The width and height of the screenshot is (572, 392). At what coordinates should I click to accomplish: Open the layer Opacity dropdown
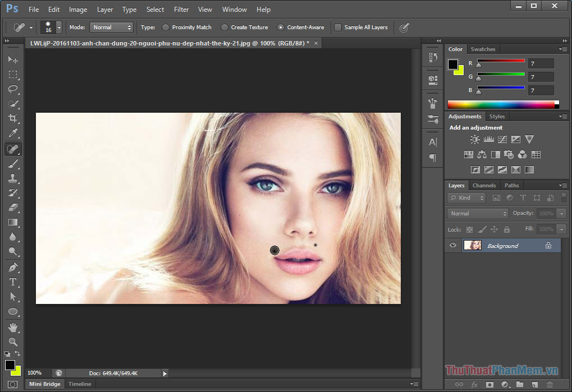pyautogui.click(x=561, y=213)
